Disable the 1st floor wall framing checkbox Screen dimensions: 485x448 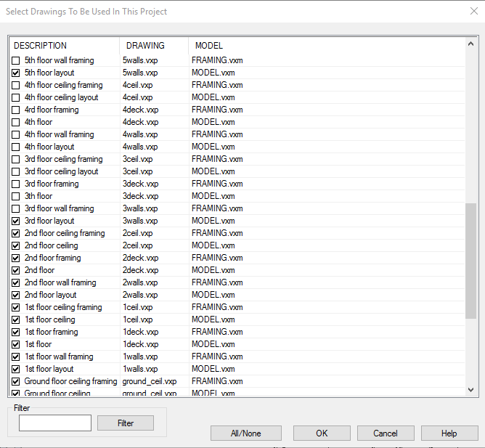pyautogui.click(x=16, y=357)
